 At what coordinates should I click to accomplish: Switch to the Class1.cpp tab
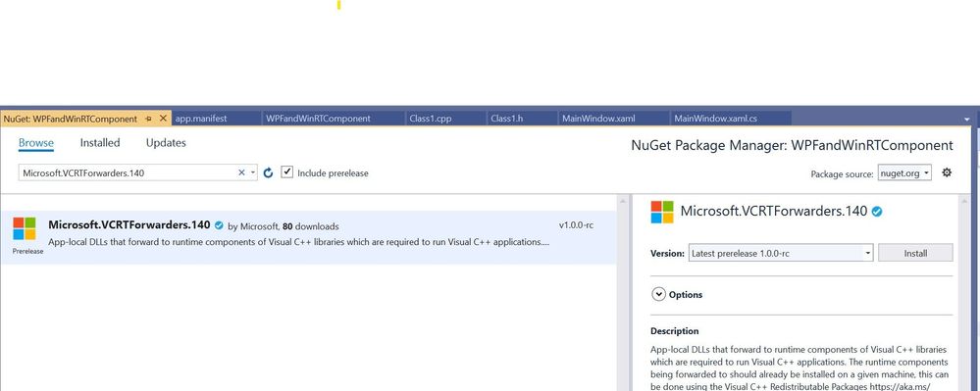tap(430, 118)
